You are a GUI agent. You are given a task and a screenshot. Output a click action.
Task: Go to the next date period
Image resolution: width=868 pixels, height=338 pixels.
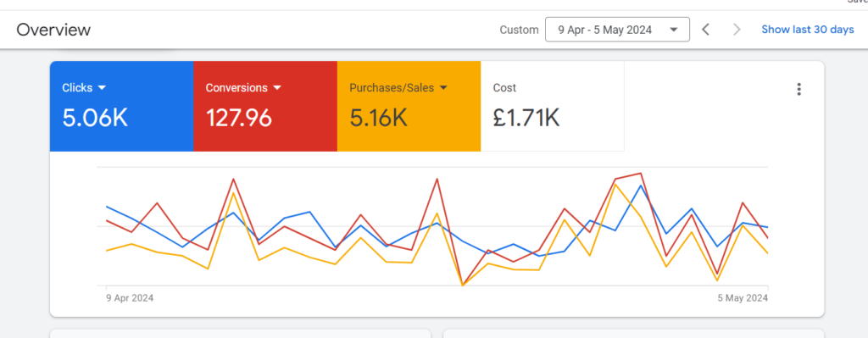(x=737, y=30)
